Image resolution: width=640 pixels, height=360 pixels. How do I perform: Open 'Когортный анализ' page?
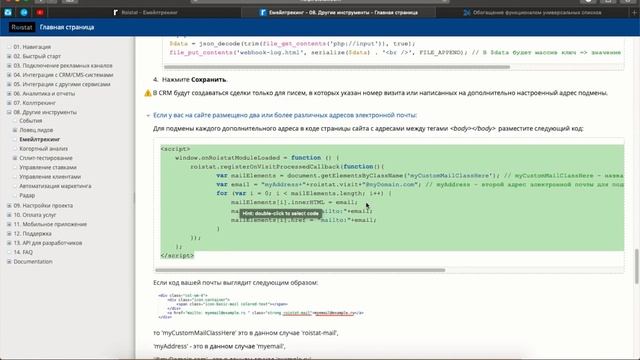click(x=44, y=149)
